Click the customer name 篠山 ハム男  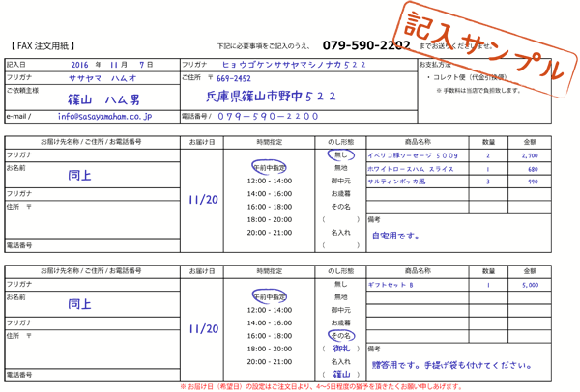[103, 99]
